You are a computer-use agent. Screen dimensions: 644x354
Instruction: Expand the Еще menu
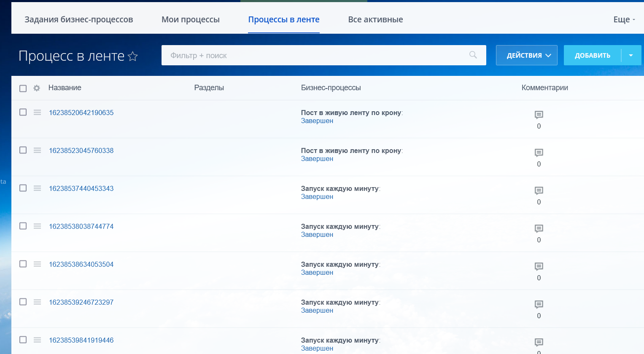pos(624,19)
